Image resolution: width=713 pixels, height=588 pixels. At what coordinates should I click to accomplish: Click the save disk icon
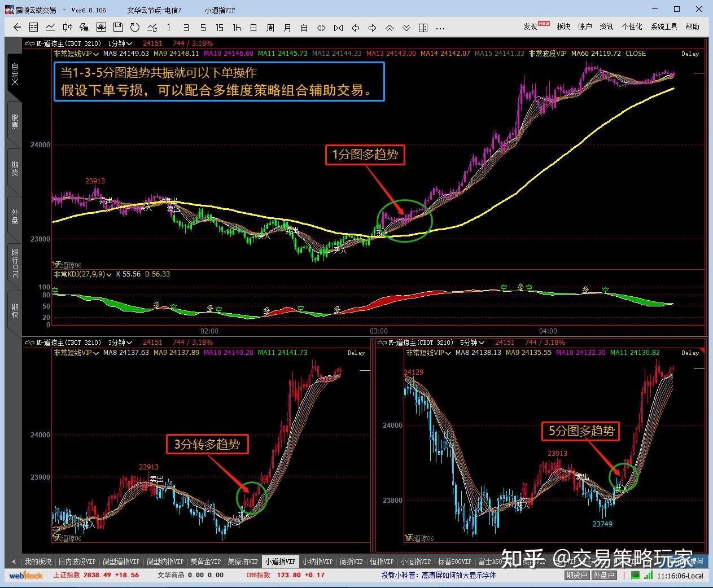pyautogui.click(x=118, y=27)
